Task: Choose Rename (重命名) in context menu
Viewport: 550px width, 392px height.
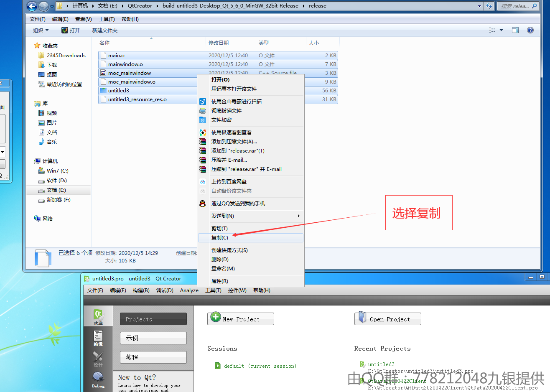Action: (251, 269)
